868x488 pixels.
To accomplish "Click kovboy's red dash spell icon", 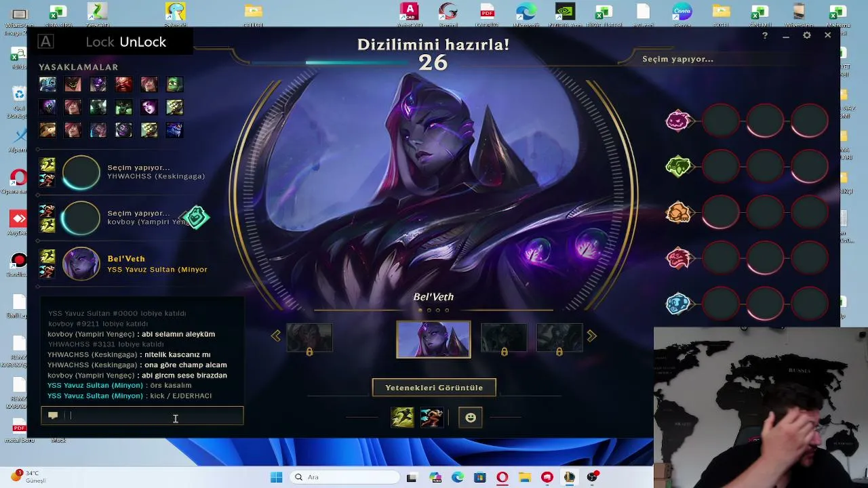I will tap(47, 211).
